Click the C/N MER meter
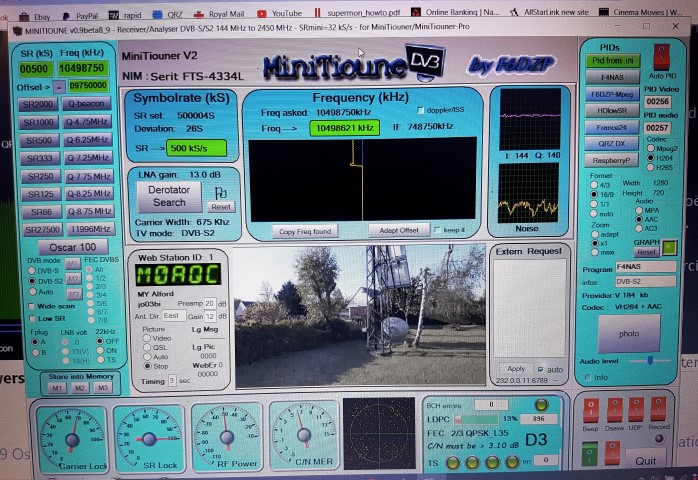 pos(304,435)
